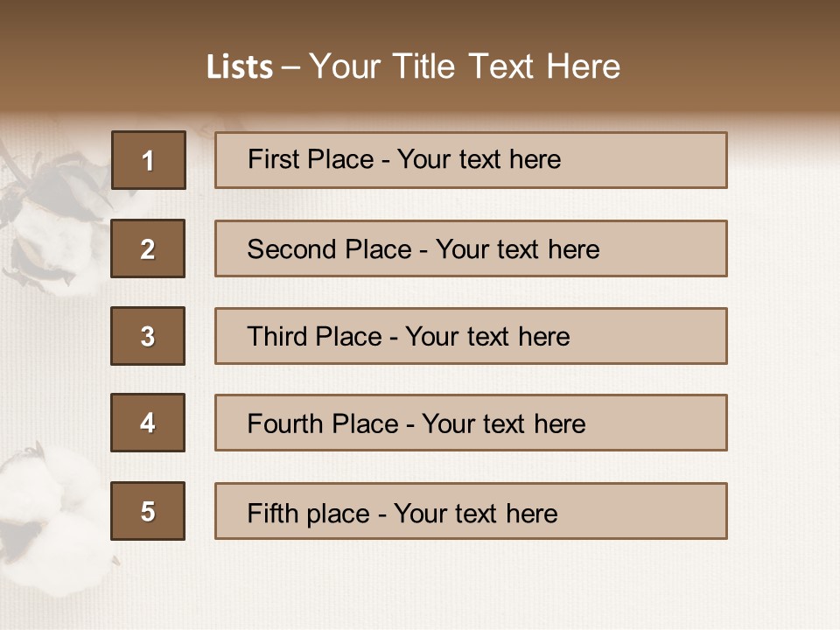Click the number 5 box
The height and width of the screenshot is (630, 840).
[x=148, y=511]
